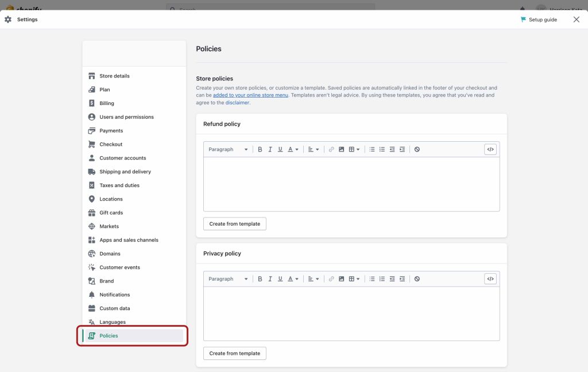The width and height of the screenshot is (588, 372).
Task: Click into the Refund policy text area
Action: (x=351, y=184)
